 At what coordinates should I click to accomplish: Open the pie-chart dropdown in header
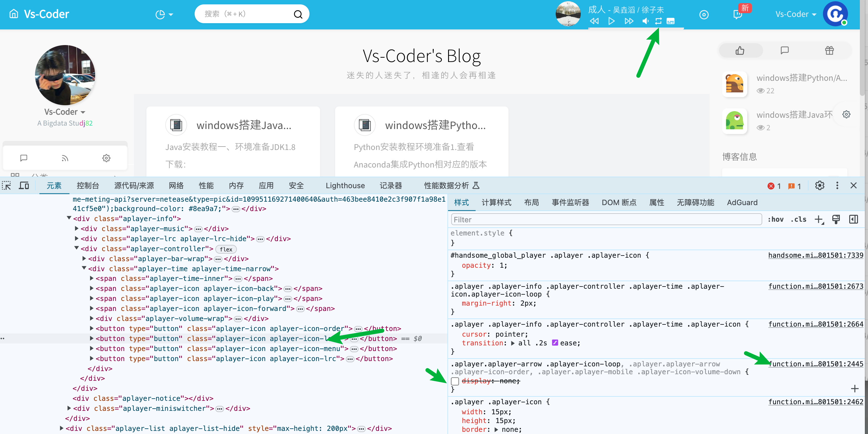[164, 14]
